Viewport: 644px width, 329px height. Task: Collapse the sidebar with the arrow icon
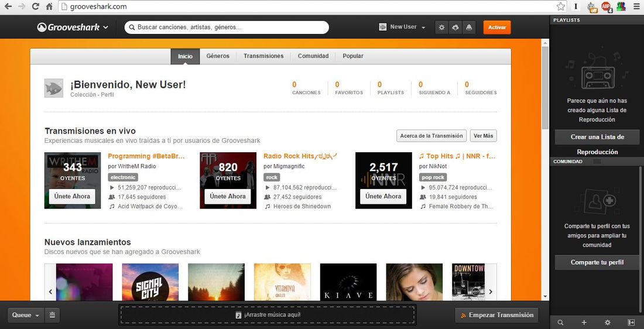[x=631, y=323]
